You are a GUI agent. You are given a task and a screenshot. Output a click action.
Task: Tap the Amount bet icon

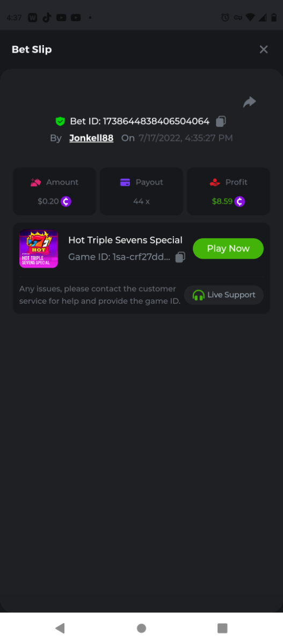[35, 182]
